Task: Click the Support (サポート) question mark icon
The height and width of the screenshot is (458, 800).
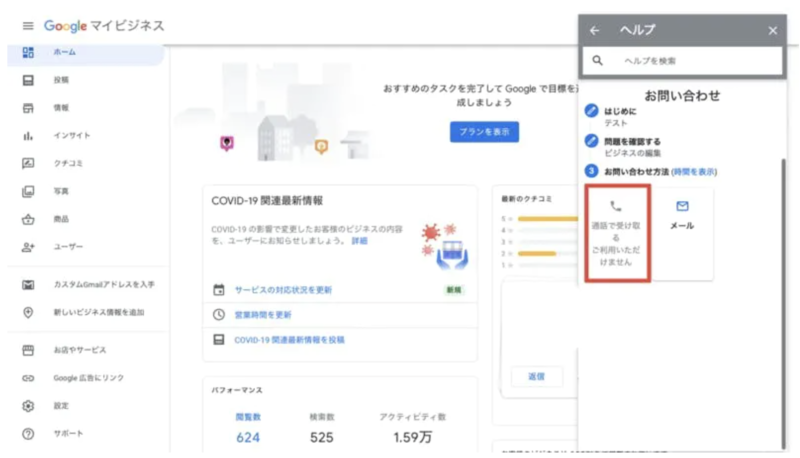Action: [28, 434]
